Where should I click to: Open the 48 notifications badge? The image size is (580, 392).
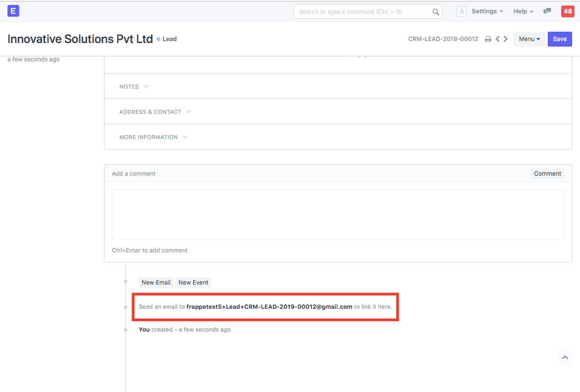567,11
